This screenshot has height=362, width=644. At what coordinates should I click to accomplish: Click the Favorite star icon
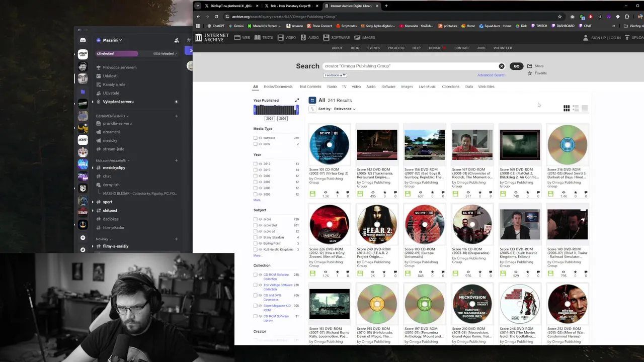tap(530, 73)
